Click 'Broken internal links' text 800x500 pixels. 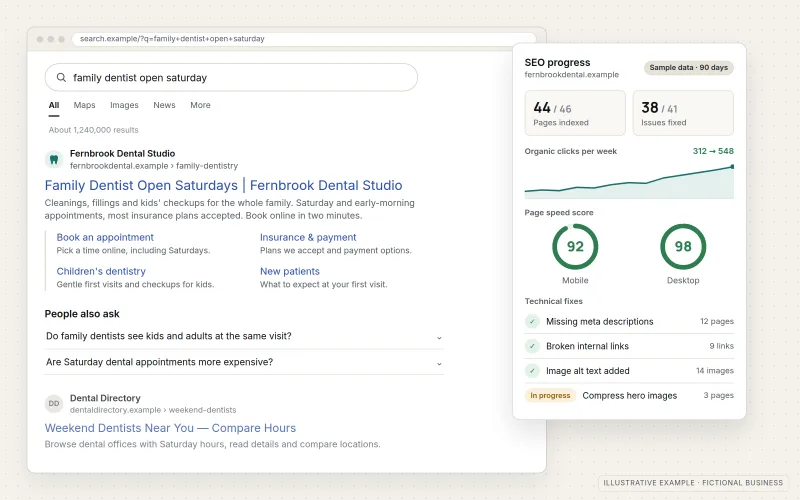[587, 346]
